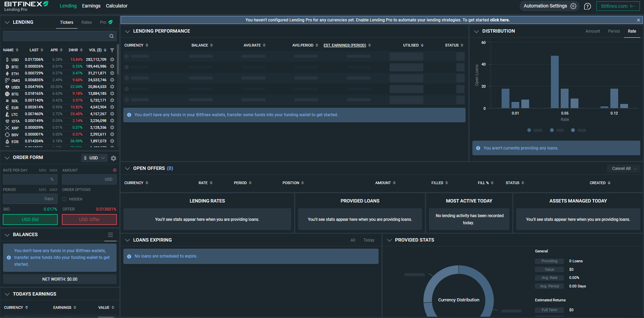Open settings gear for USD ticker row
The image size is (644, 318).
112,59
